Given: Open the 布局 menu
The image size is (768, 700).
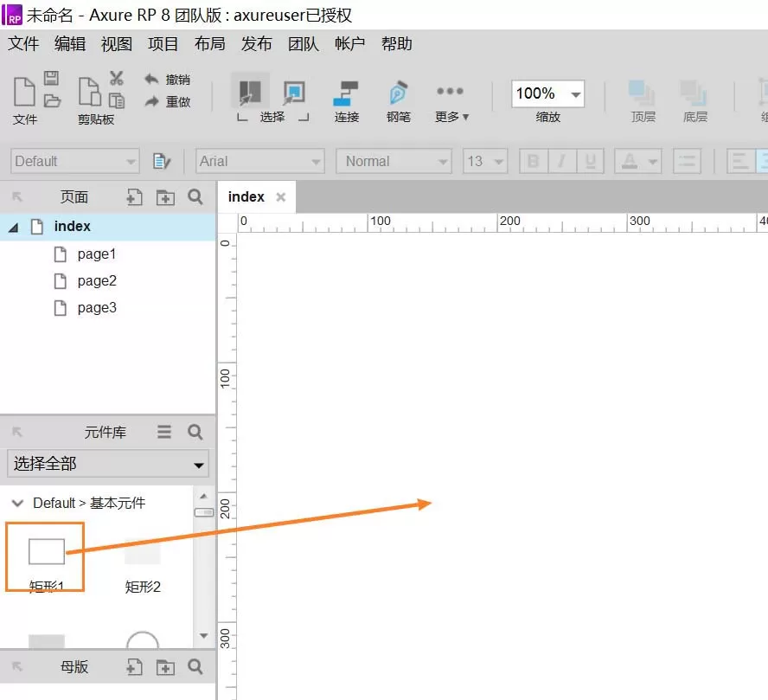Looking at the screenshot, I should click(209, 43).
